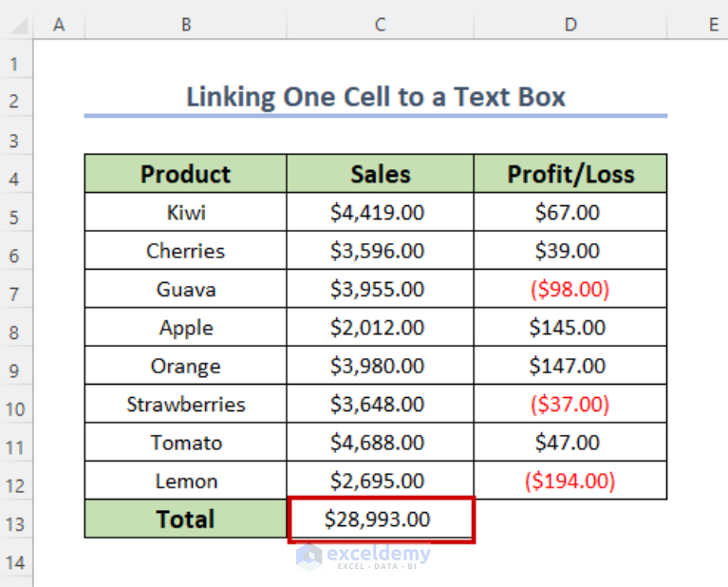The height and width of the screenshot is (587, 728).
Task: Click the 'Profit/Loss' header cell
Action: tap(570, 174)
